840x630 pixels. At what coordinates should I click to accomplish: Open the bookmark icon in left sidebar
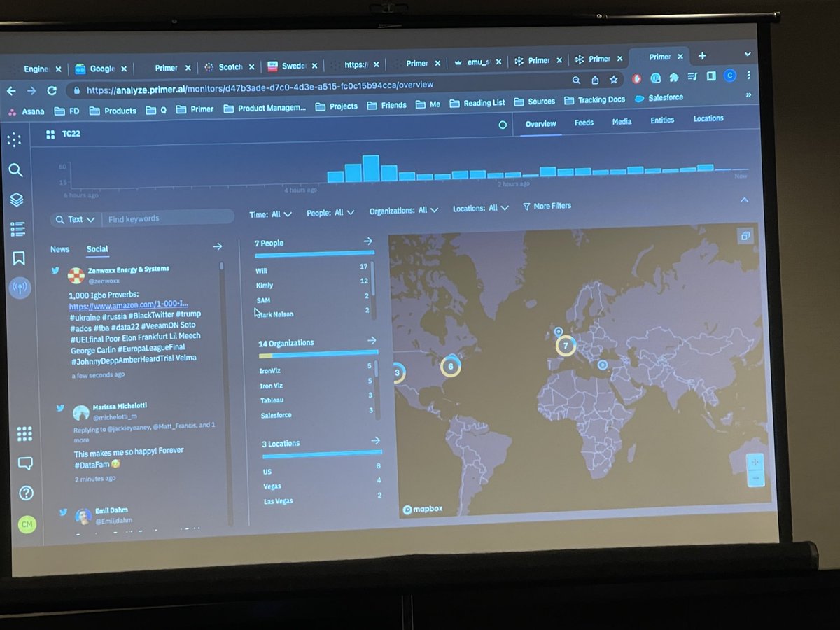click(x=19, y=258)
